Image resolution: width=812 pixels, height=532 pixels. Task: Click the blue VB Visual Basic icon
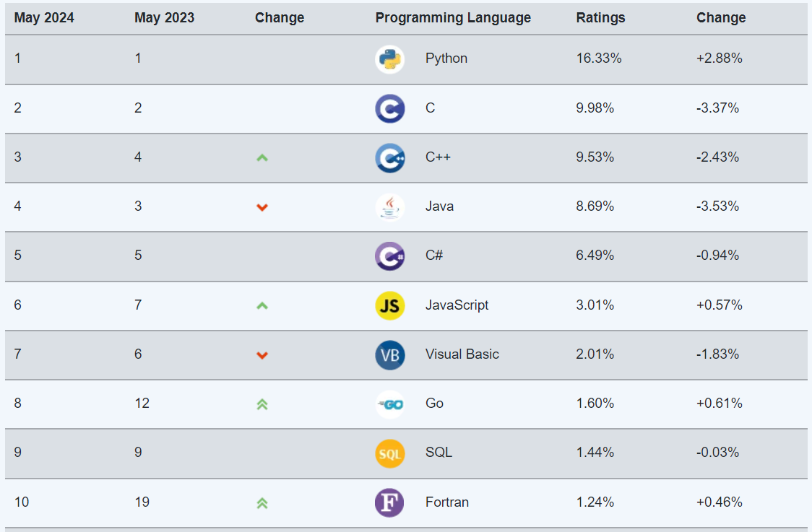point(389,355)
